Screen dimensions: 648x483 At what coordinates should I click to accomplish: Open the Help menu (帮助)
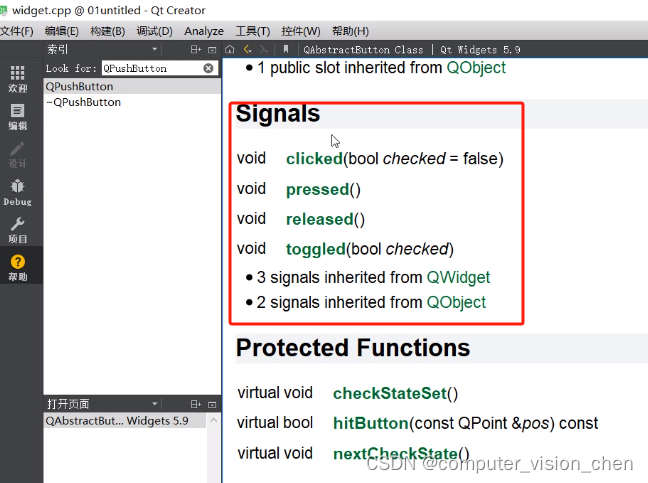pos(350,31)
